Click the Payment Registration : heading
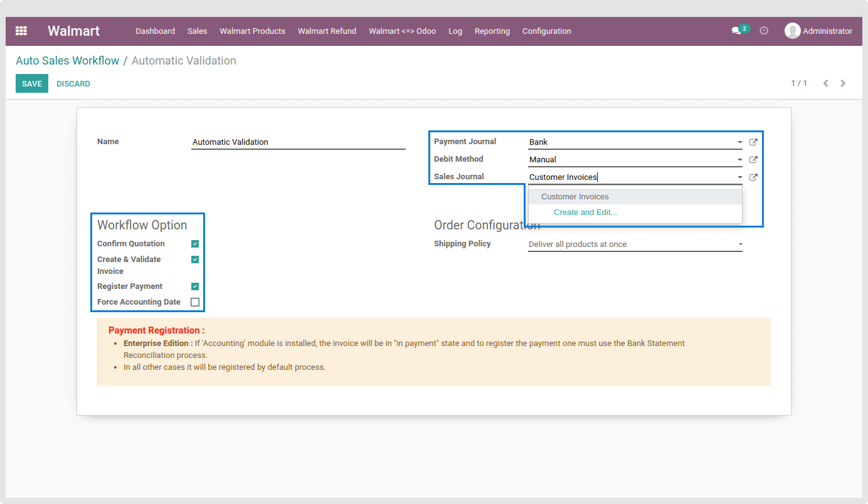868x504 pixels. pyautogui.click(x=157, y=330)
